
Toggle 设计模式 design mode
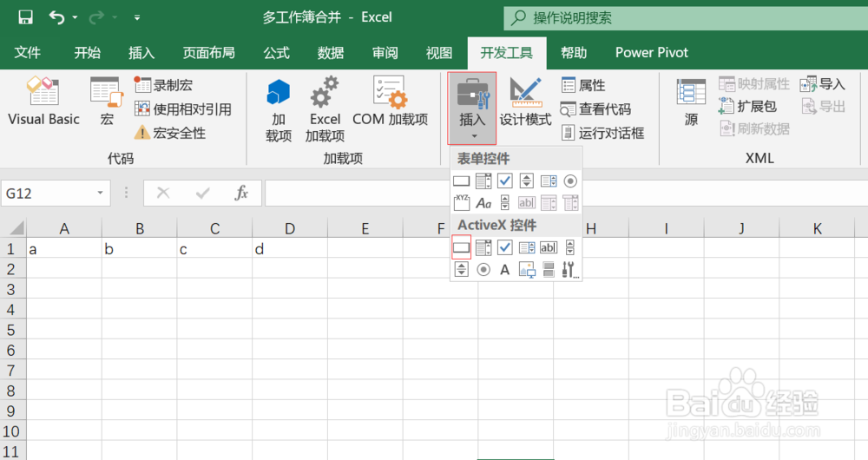pos(525,102)
